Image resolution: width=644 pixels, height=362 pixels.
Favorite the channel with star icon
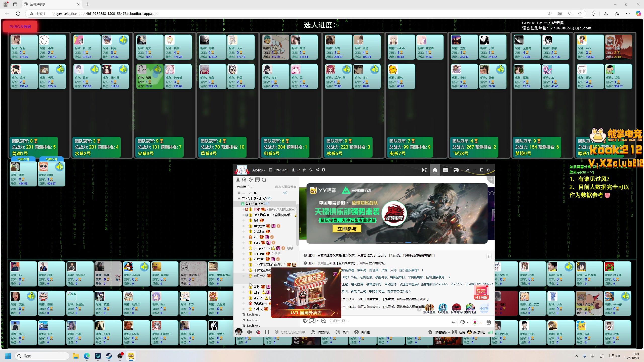[x=304, y=170]
